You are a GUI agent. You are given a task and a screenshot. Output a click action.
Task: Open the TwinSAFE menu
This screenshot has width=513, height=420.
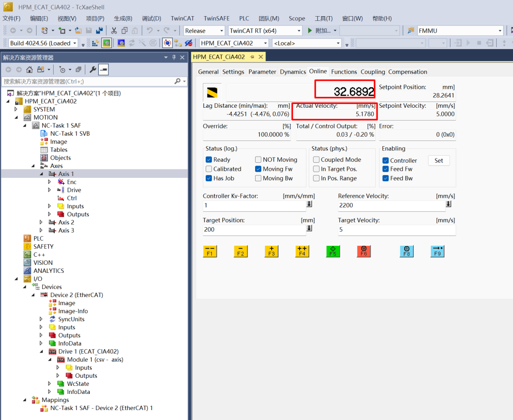(217, 19)
